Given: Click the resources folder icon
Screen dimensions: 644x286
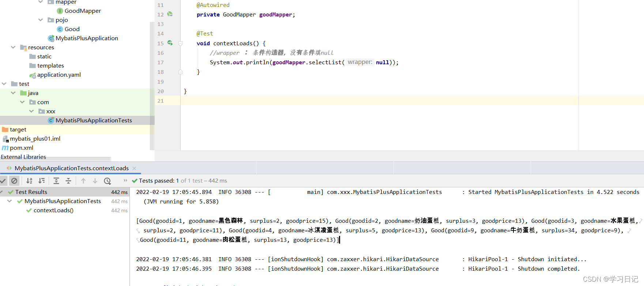Looking at the screenshot, I should tap(23, 47).
